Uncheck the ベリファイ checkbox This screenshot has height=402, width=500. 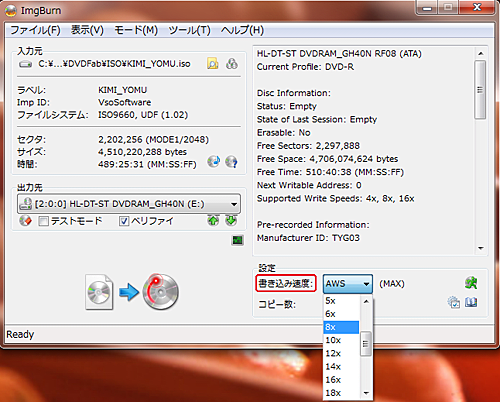[124, 221]
